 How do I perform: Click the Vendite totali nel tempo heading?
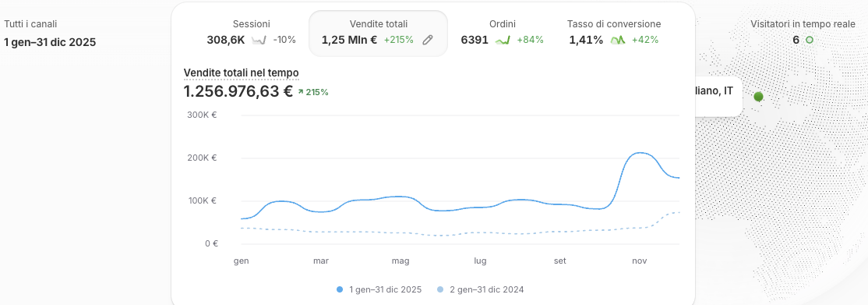242,73
